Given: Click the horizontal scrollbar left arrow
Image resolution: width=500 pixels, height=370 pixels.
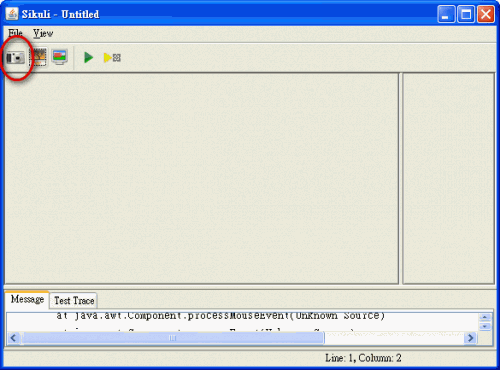Looking at the screenshot, I should pyautogui.click(x=13, y=338).
